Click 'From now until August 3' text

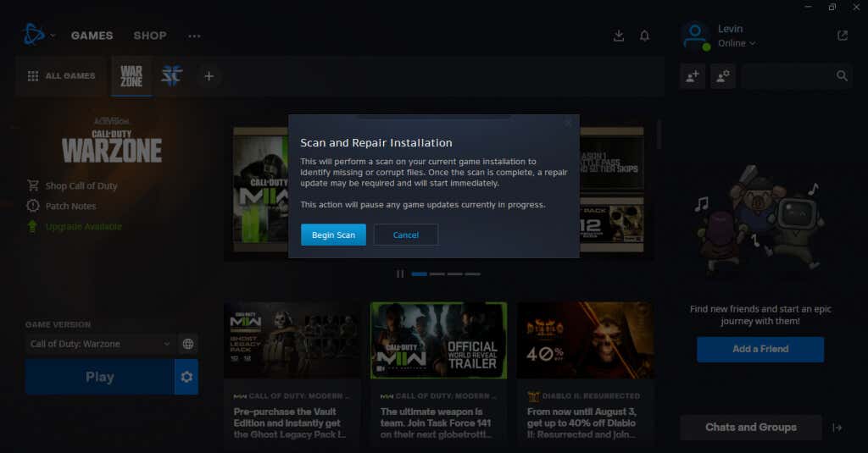581,423
